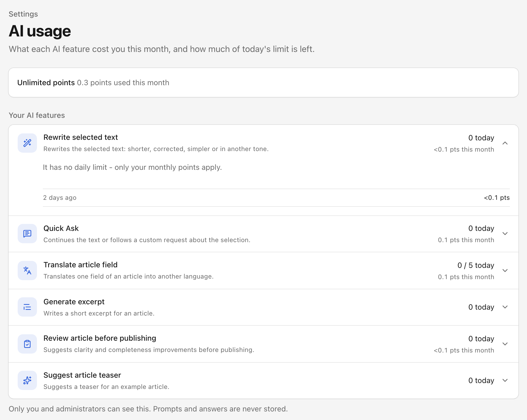Click the page subtitle starting 'What each AI feature cost you'

(x=162, y=49)
